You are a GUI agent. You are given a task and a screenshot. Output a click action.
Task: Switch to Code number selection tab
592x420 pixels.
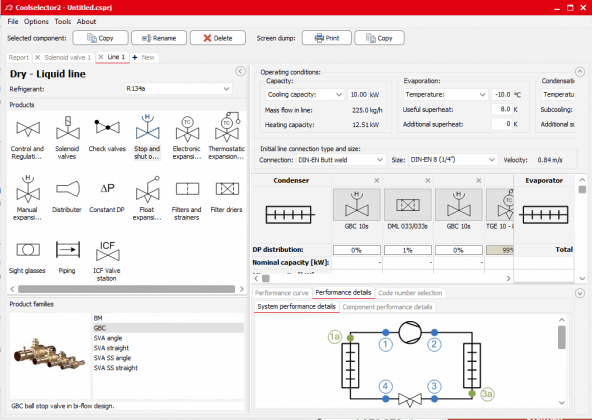410,293
